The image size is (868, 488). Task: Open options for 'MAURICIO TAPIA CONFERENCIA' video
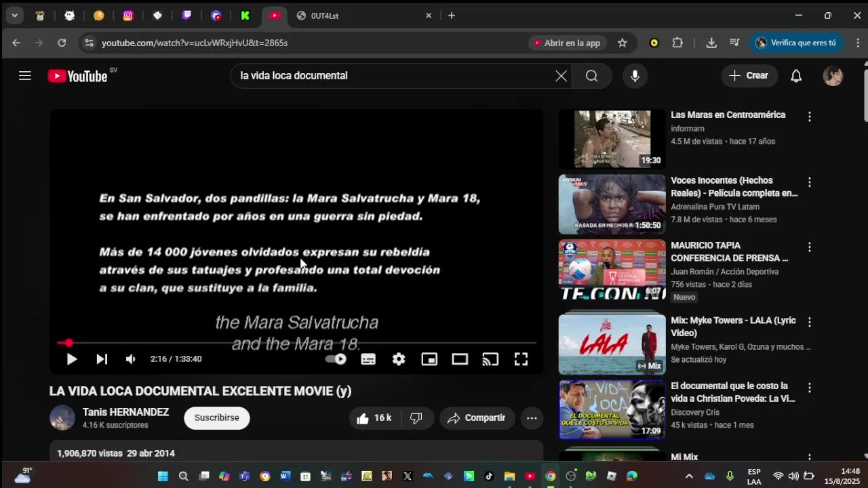tap(809, 247)
